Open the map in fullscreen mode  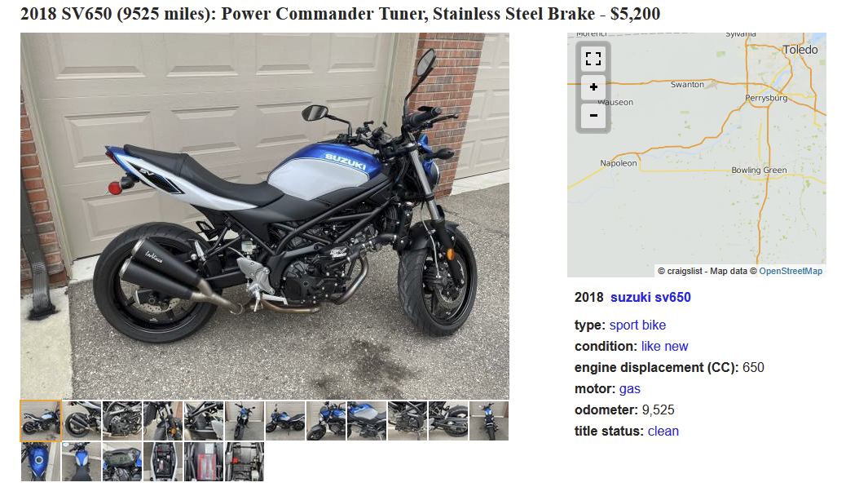tap(593, 59)
